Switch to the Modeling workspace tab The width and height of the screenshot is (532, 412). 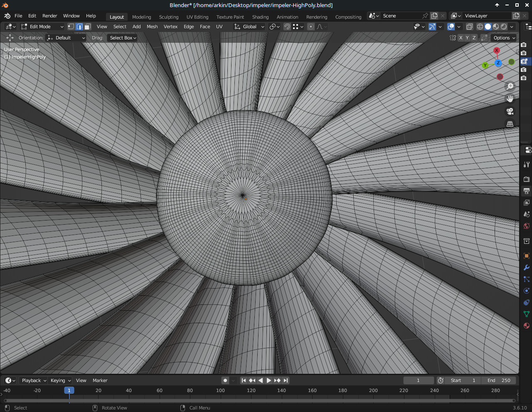tap(142, 17)
